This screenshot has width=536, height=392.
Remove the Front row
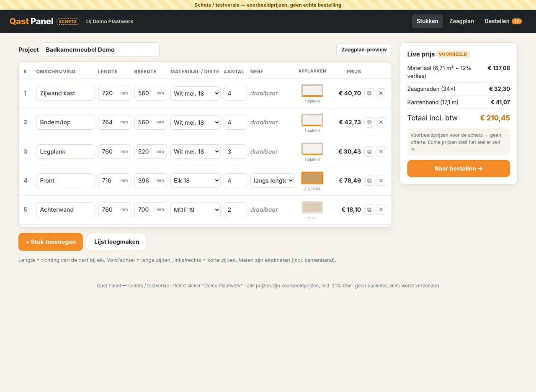click(381, 180)
